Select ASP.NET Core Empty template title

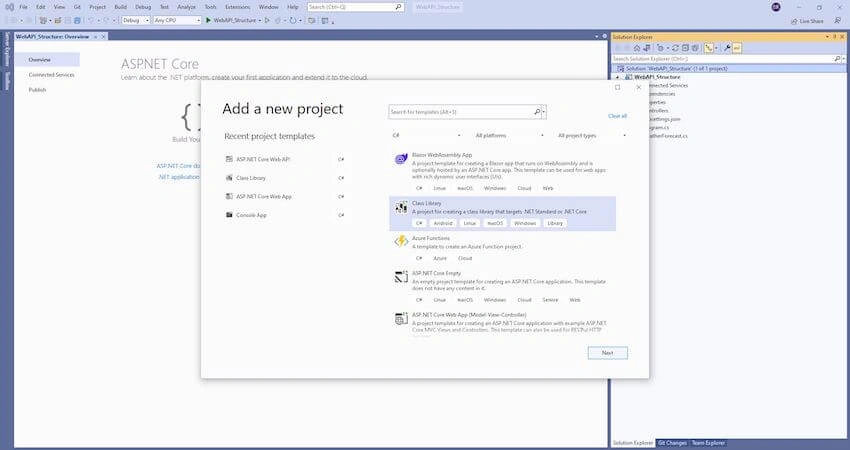click(436, 274)
